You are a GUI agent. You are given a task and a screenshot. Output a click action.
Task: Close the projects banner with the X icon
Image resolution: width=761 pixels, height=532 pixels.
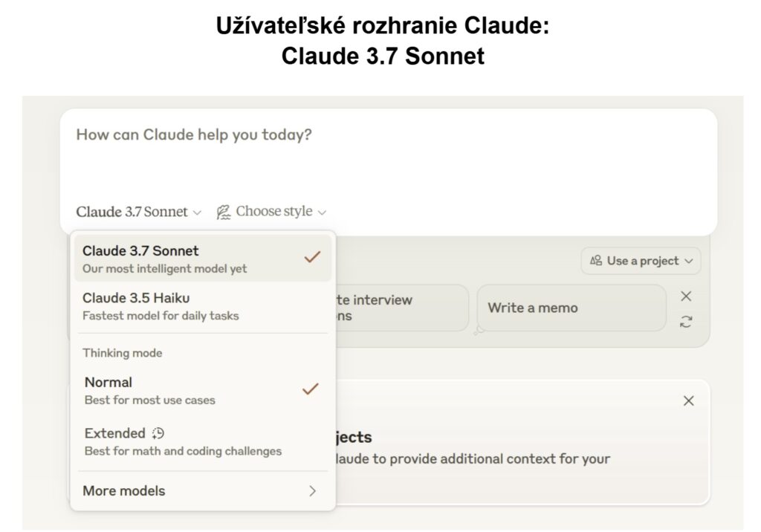tap(688, 400)
